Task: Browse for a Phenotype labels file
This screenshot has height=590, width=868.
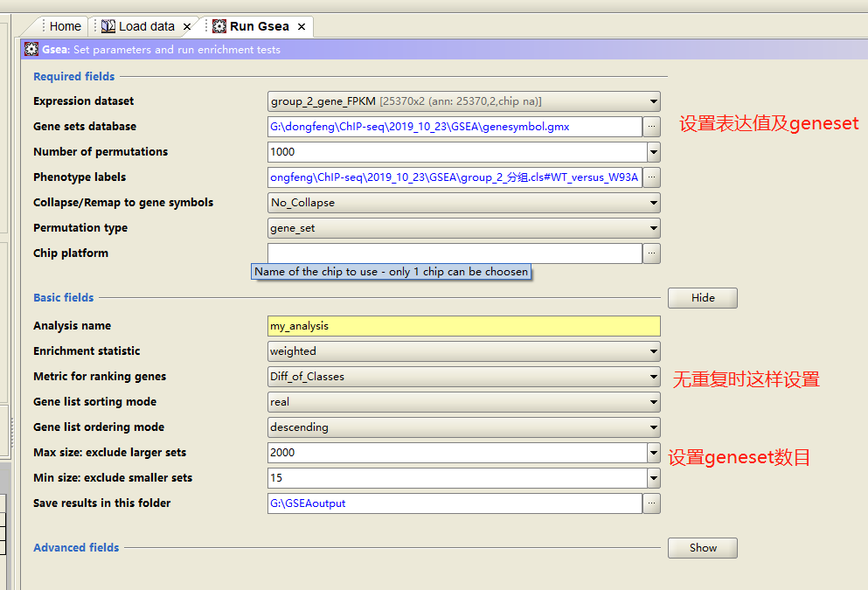Action: pyautogui.click(x=651, y=177)
